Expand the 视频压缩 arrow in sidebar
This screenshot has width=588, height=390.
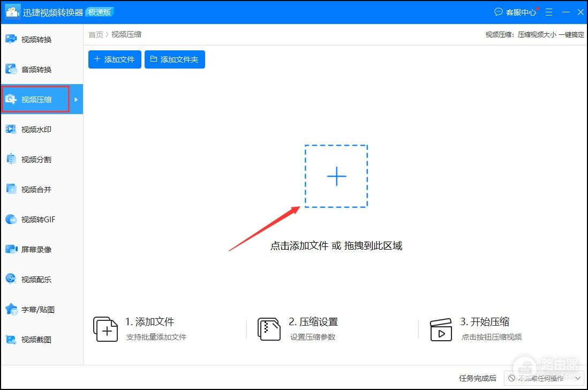[x=76, y=100]
